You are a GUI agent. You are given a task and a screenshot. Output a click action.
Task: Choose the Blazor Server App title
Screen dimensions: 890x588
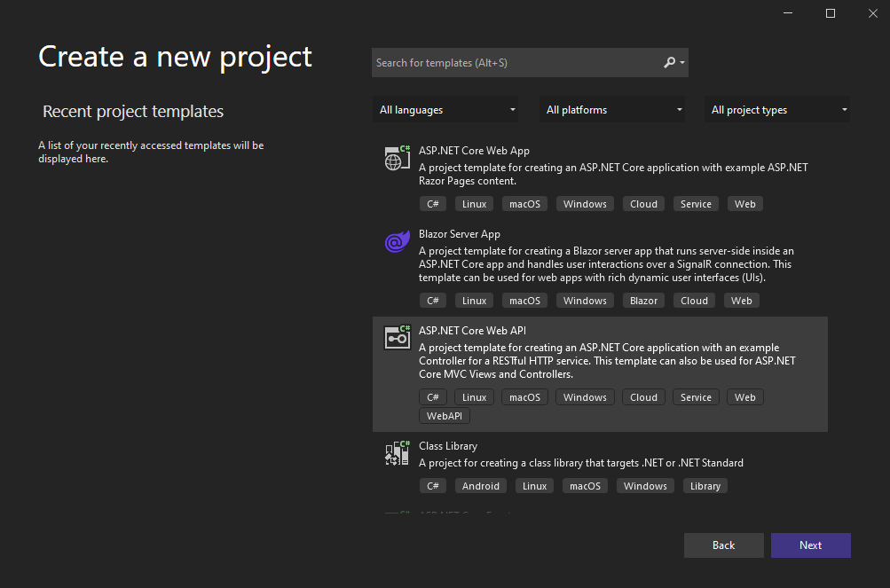click(x=459, y=234)
